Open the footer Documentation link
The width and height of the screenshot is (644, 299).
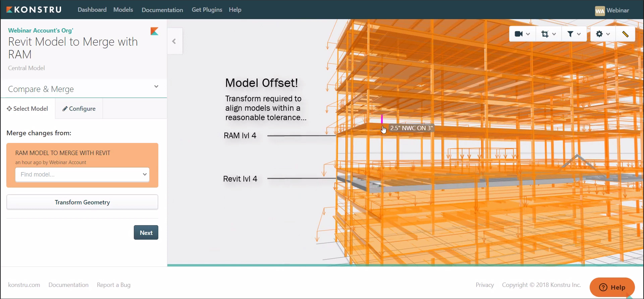tap(68, 285)
